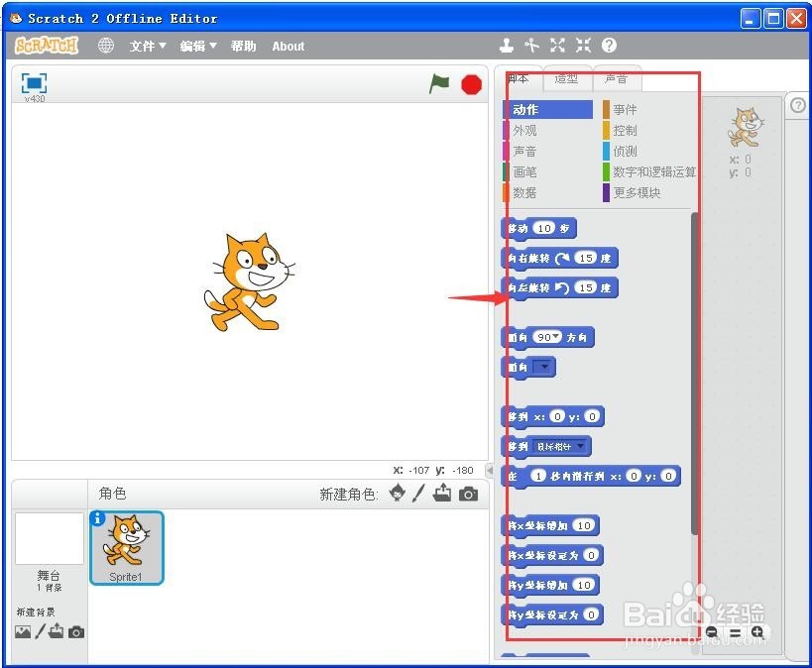The width and height of the screenshot is (812, 668).
Task: Select the 数字和逻辑运算 block category
Action: pos(649,171)
